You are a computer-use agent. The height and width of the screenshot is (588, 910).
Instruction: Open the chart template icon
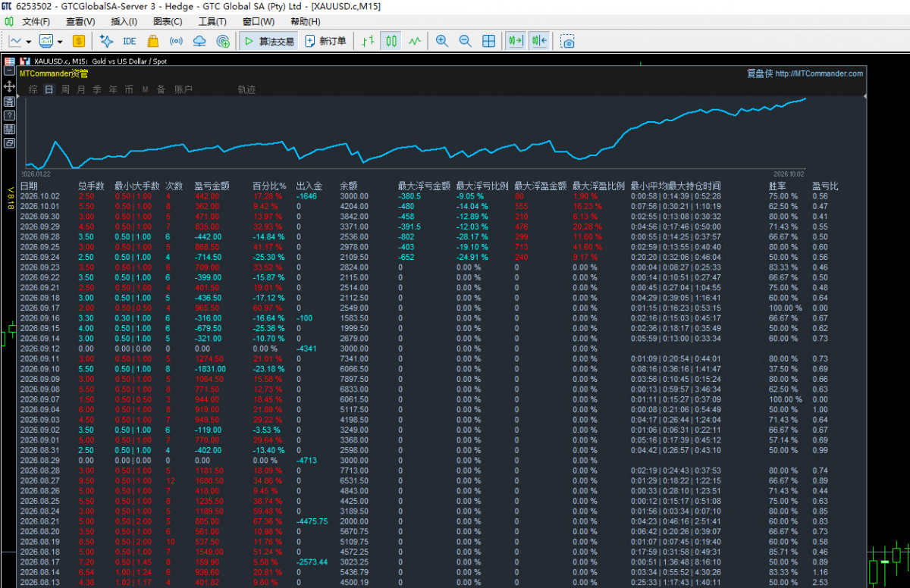pos(46,41)
